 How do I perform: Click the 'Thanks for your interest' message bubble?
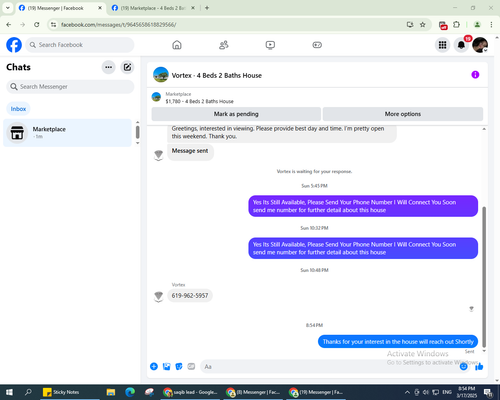(x=398, y=342)
